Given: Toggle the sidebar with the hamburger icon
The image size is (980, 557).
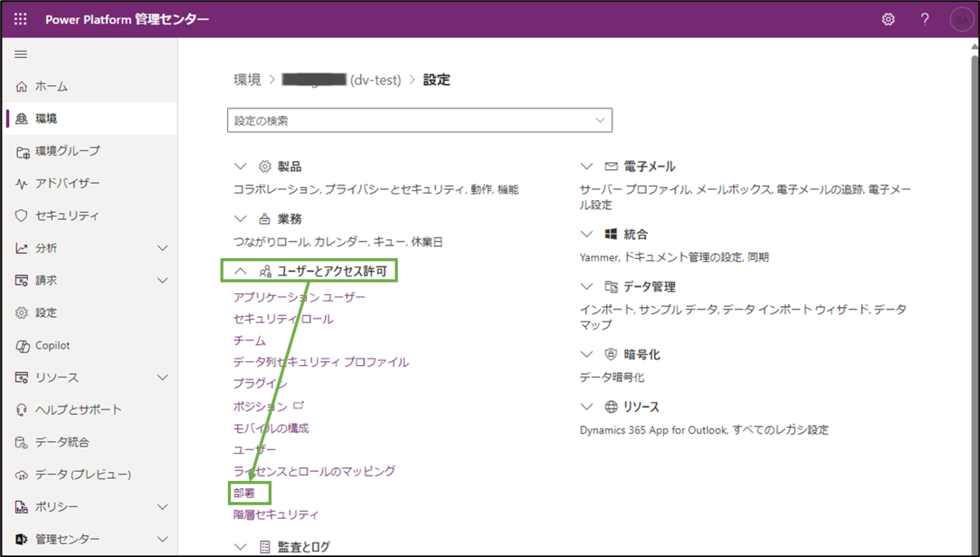Looking at the screenshot, I should (20, 54).
